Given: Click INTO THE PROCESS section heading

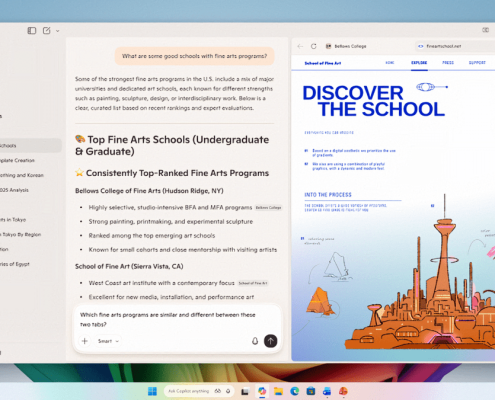Looking at the screenshot, I should point(328,195).
